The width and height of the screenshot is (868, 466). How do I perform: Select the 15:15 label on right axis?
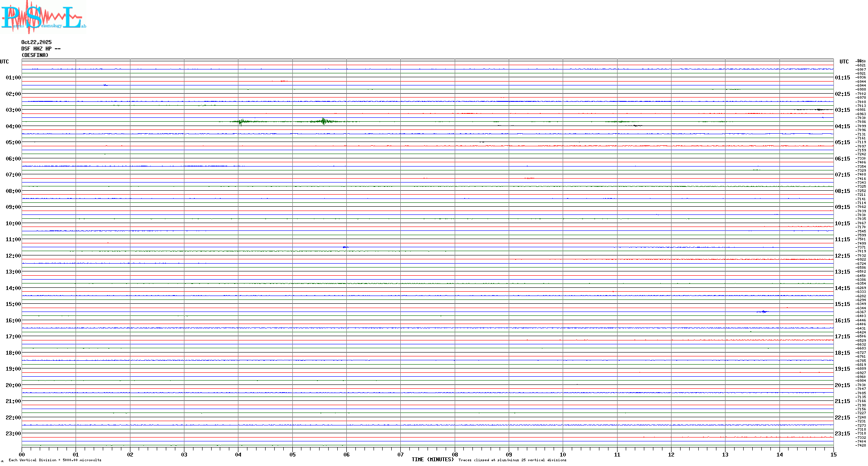[842, 304]
